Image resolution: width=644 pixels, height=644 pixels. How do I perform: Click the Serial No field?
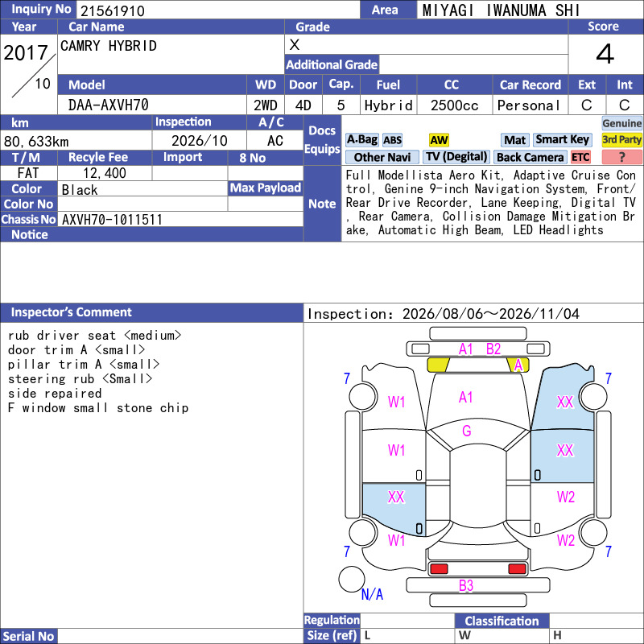coord(180,636)
